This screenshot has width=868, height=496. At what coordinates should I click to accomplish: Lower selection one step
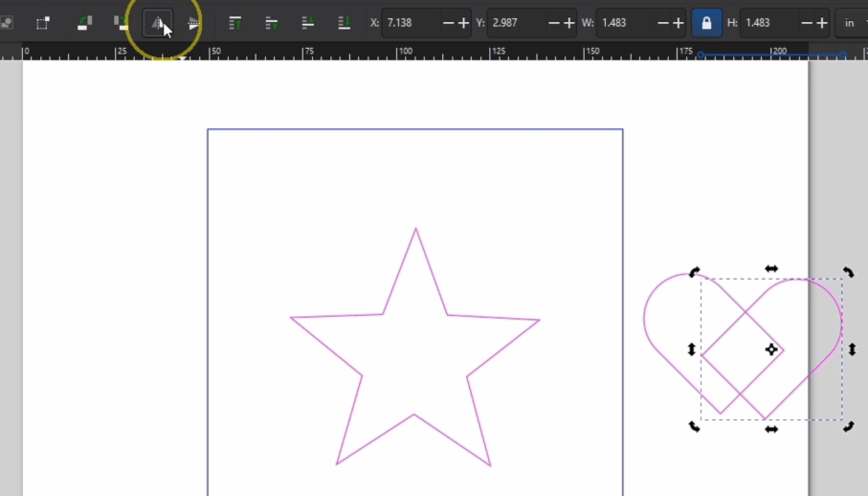(307, 22)
